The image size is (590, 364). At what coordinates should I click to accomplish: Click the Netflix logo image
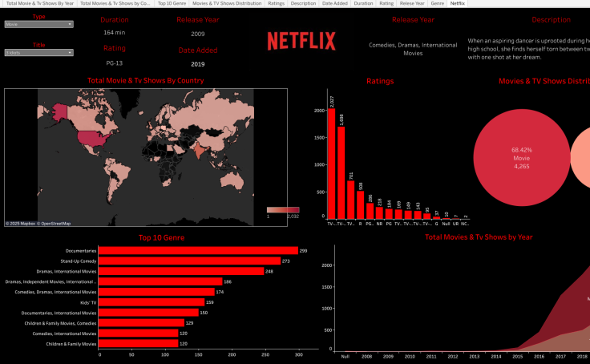click(x=301, y=40)
